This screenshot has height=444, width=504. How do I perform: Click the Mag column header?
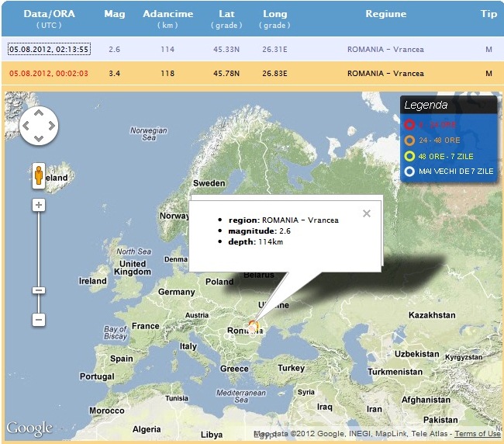pos(115,14)
